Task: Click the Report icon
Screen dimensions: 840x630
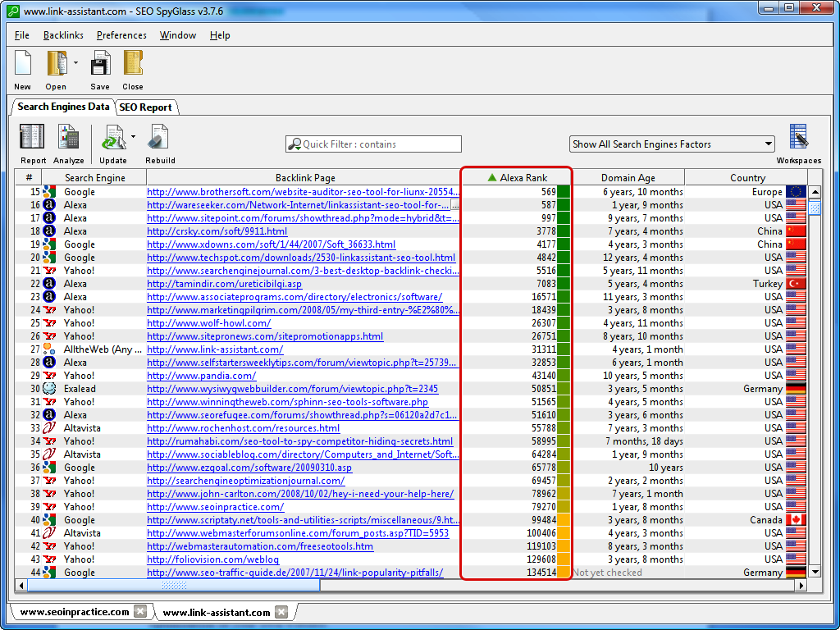Action: click(x=32, y=137)
